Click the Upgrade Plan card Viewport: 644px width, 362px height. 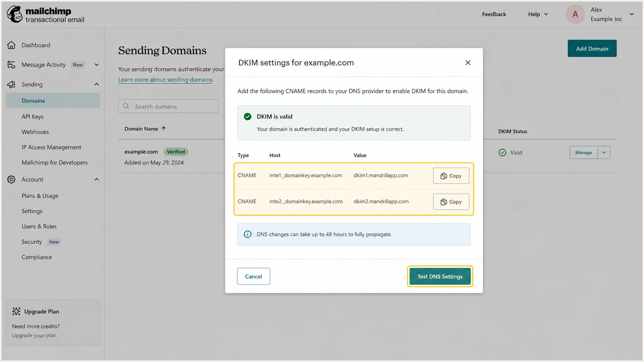pyautogui.click(x=53, y=323)
